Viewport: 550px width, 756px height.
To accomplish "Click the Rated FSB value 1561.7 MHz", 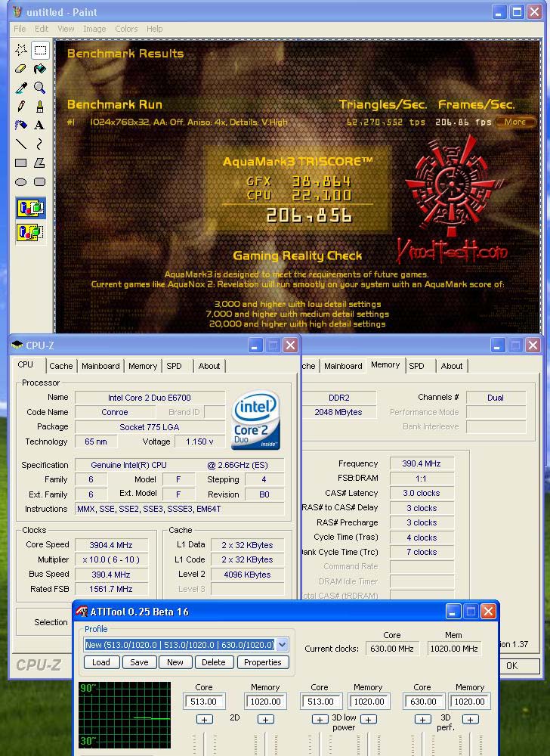I will tap(111, 589).
